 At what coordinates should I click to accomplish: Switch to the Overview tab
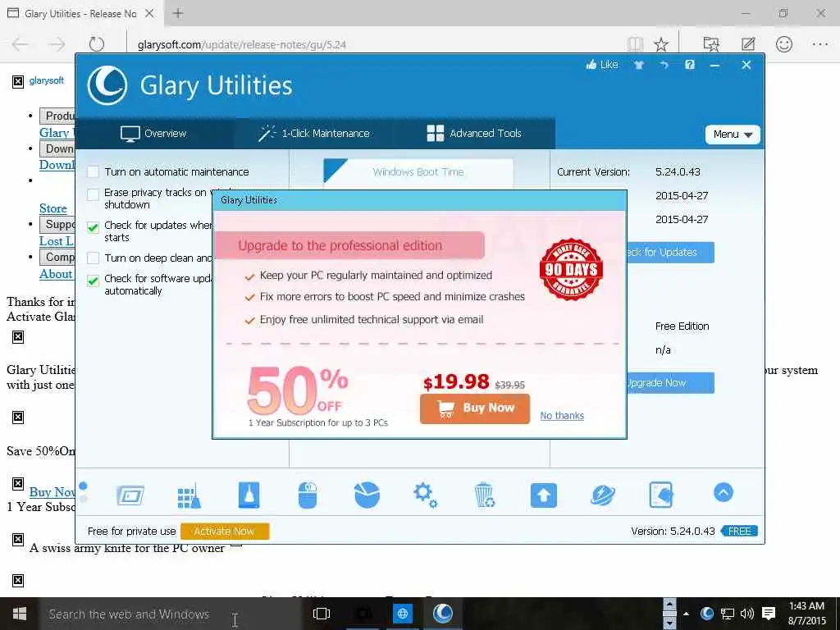pyautogui.click(x=153, y=134)
